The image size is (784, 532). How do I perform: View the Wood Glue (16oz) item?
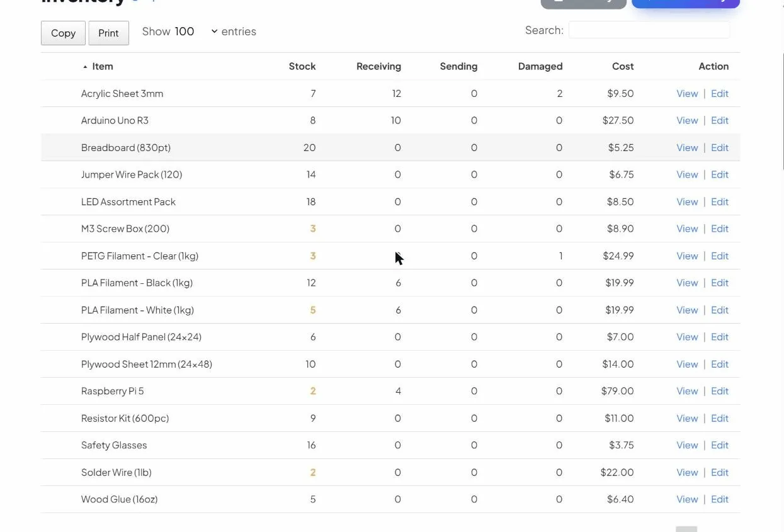point(687,499)
